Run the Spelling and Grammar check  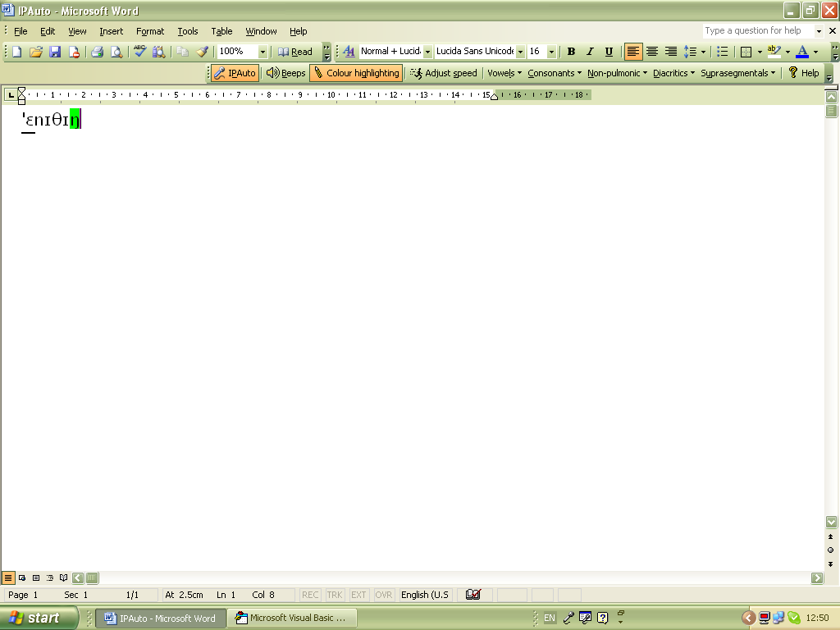(139, 51)
